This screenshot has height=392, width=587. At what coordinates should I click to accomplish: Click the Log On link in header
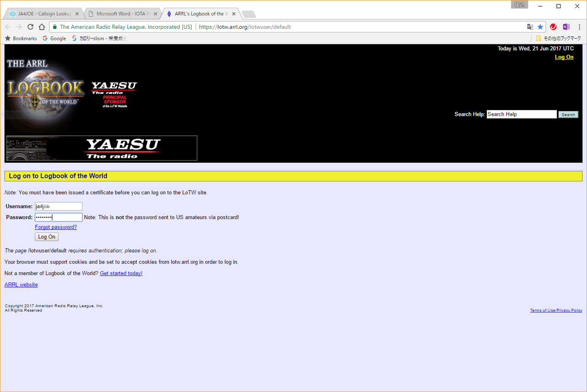564,57
